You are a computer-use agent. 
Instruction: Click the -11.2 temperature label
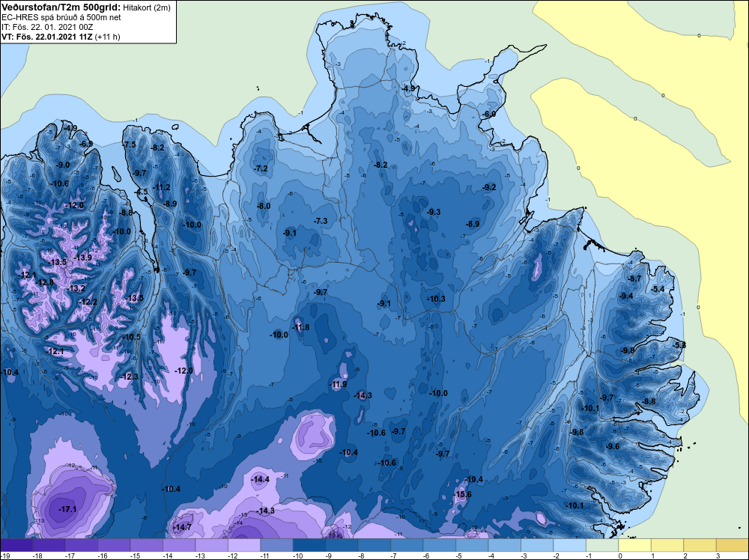click(x=162, y=187)
